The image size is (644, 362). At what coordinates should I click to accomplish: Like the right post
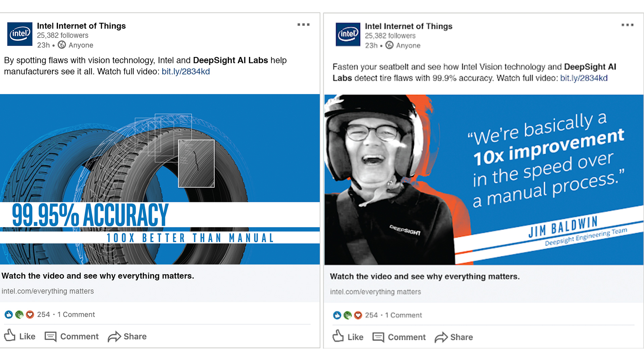(348, 337)
